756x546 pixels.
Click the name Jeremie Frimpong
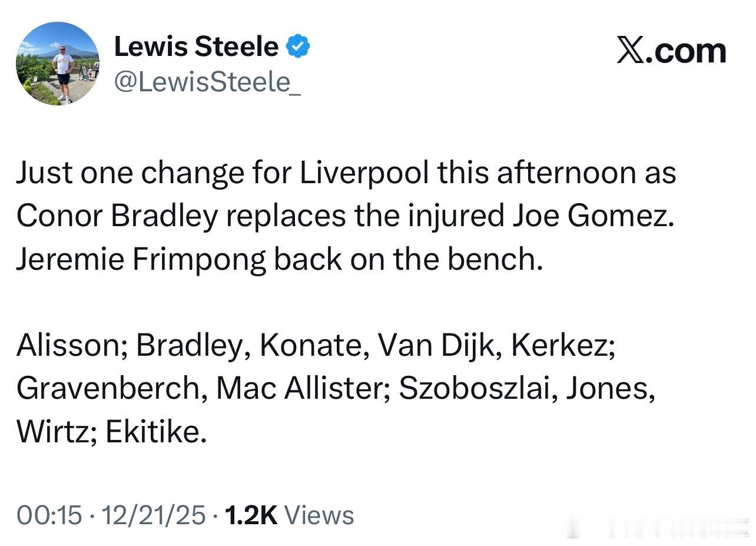coord(141,259)
